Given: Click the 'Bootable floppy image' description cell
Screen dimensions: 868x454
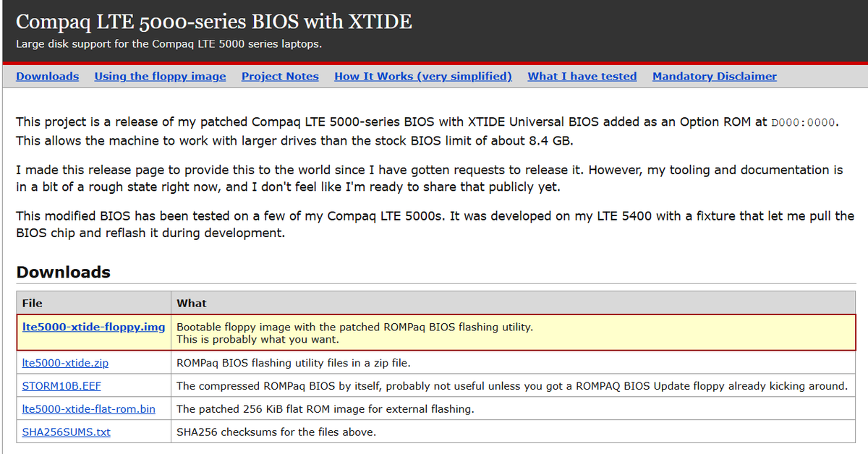Looking at the screenshot, I should 512,333.
